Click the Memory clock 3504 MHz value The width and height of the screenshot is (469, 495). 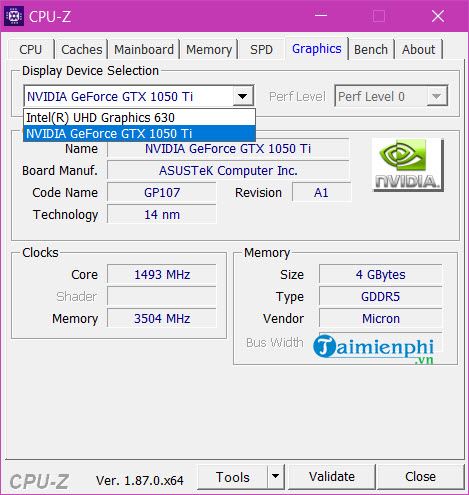(x=162, y=319)
